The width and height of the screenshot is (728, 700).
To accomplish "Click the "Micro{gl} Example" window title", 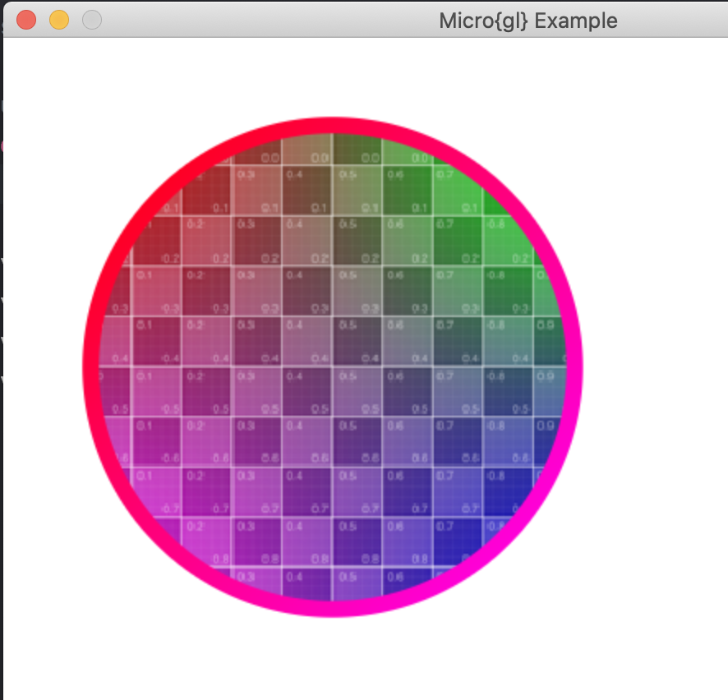I will (528, 20).
